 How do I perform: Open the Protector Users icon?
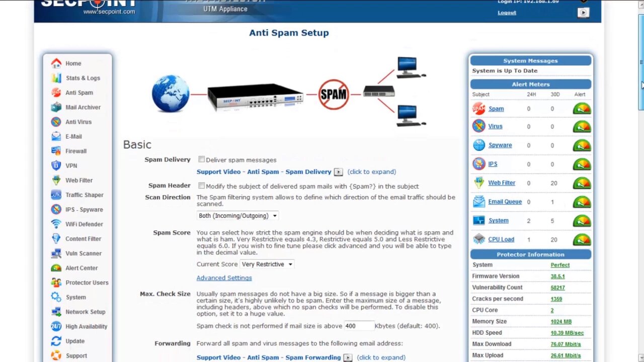point(56,283)
